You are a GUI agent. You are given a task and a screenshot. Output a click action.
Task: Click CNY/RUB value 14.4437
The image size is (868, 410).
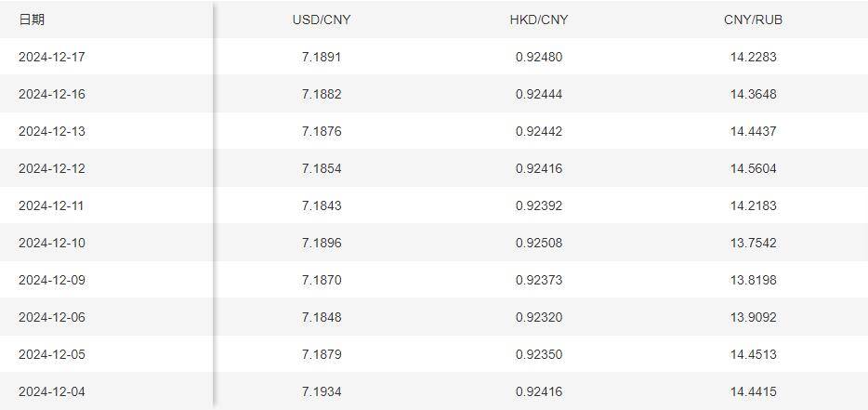(753, 131)
